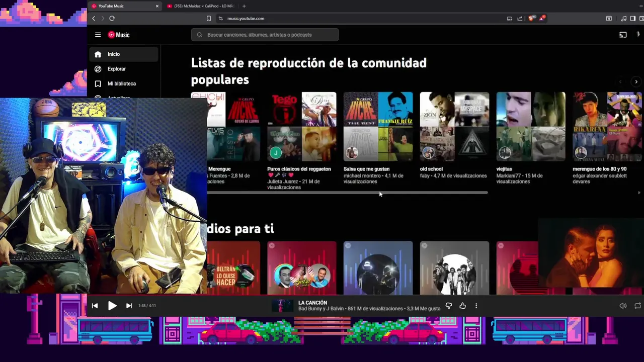The image size is (644, 362).
Task: Open Puros clásicos del reggaeton playlist thumbnail
Action: 302,126
